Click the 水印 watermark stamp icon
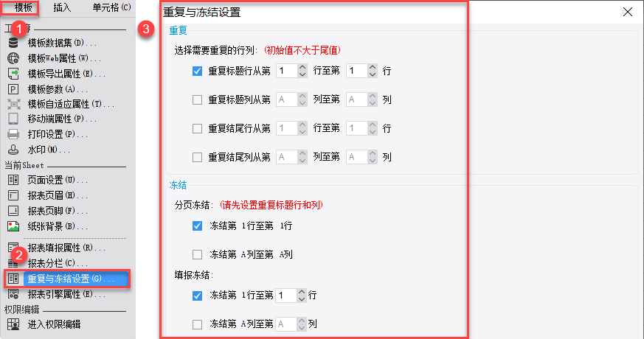 pyautogui.click(x=13, y=150)
